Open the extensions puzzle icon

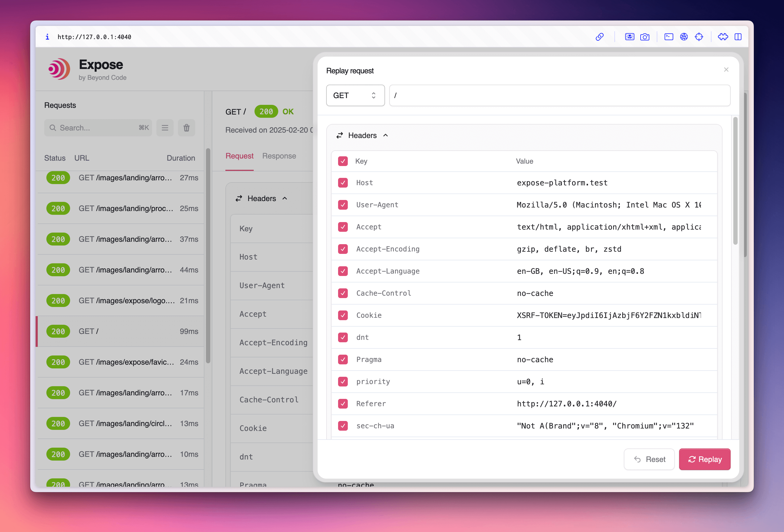[723, 37]
